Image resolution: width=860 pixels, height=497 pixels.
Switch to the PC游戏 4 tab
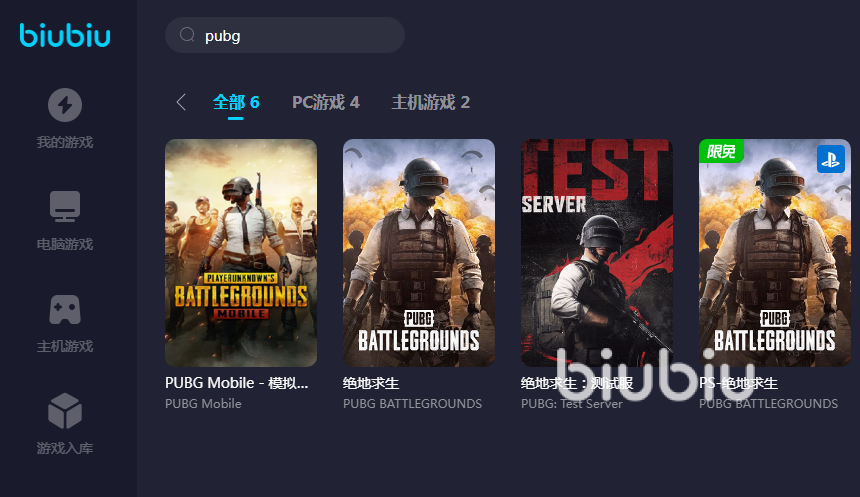click(326, 103)
